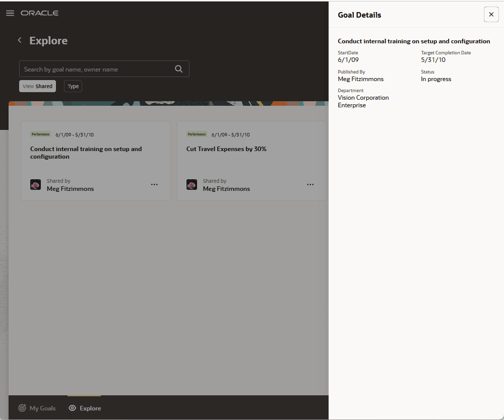Open the hamburger navigation menu
504x420 pixels.
(10, 13)
